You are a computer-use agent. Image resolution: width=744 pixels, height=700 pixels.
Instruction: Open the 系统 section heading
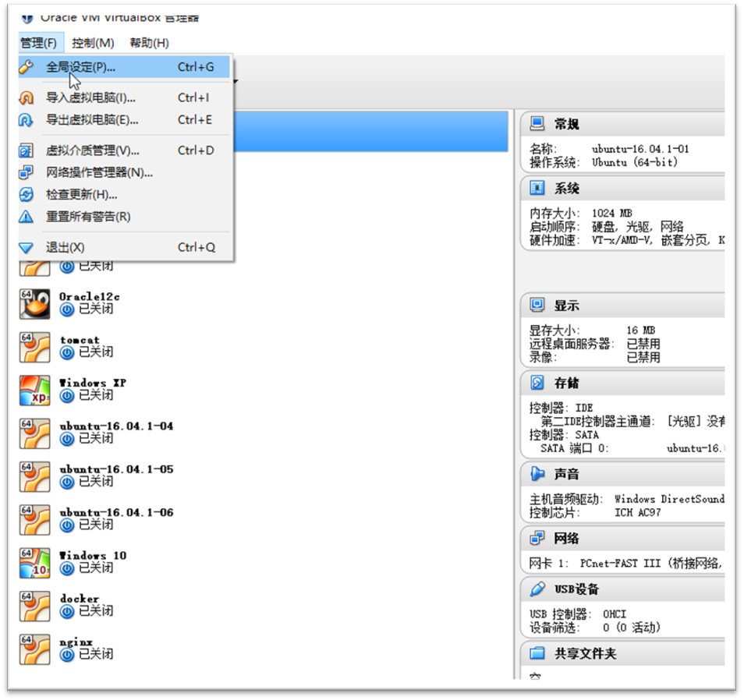click(x=566, y=189)
